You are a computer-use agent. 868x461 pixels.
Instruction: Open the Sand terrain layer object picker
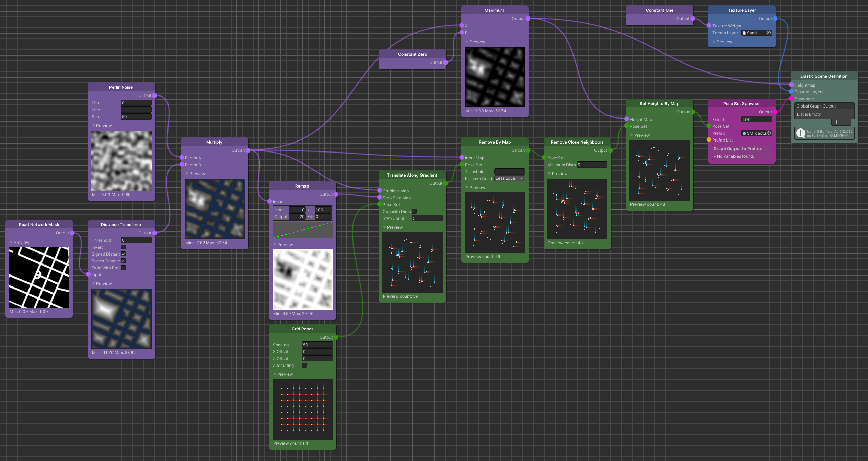[769, 33]
